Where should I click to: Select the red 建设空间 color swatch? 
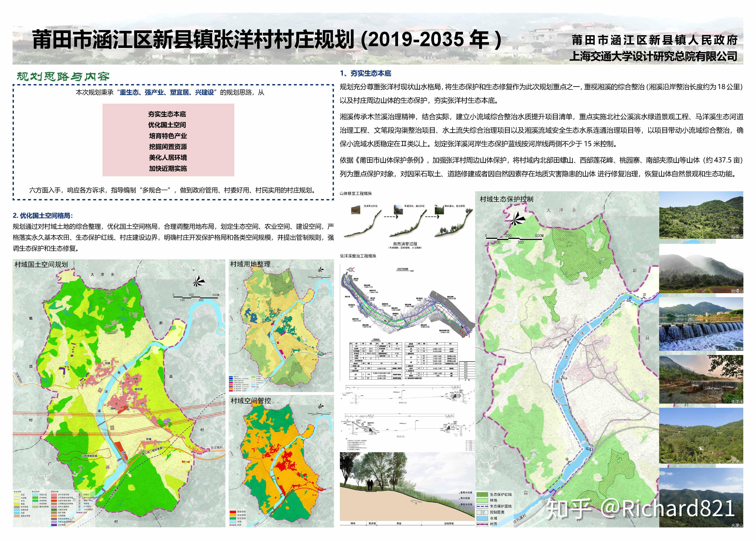coord(233,512)
